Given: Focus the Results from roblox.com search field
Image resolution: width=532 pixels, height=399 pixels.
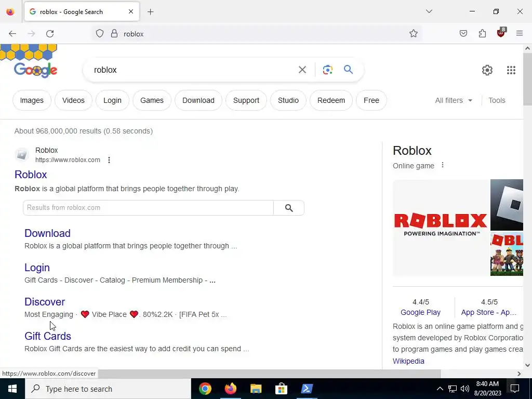Looking at the screenshot, I should click(148, 208).
